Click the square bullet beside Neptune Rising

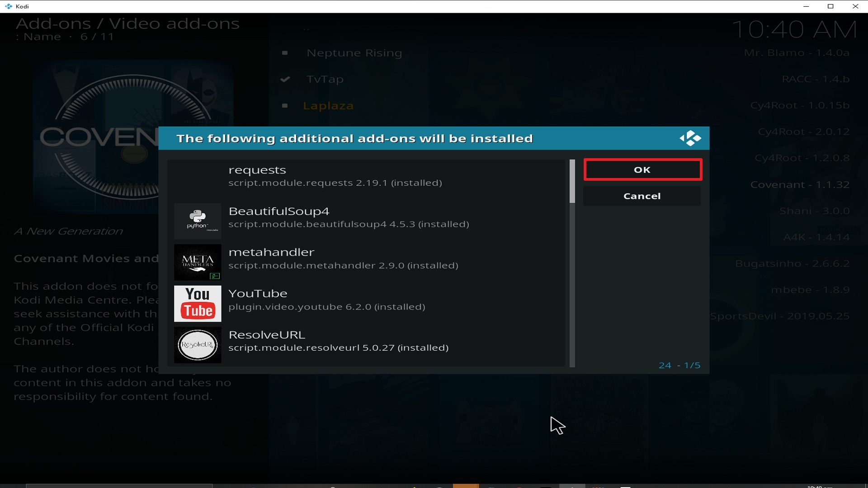pyautogui.click(x=285, y=53)
